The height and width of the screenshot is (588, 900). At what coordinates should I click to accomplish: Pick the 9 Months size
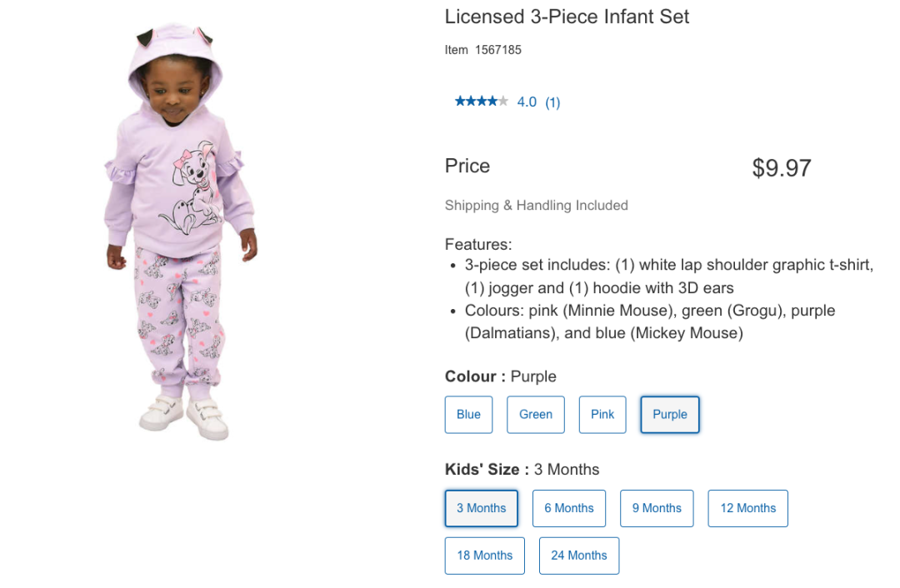pos(657,508)
